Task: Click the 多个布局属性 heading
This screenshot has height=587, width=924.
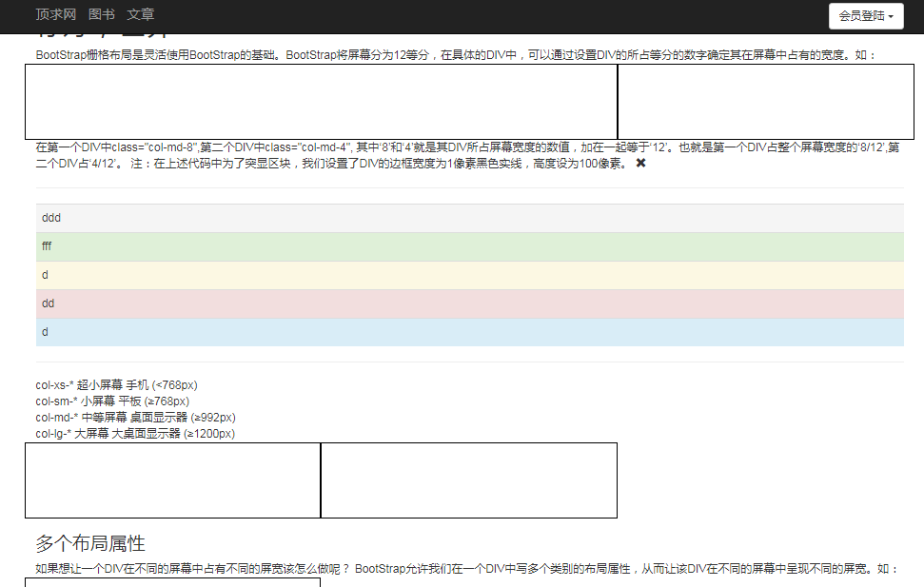Action: [x=90, y=543]
